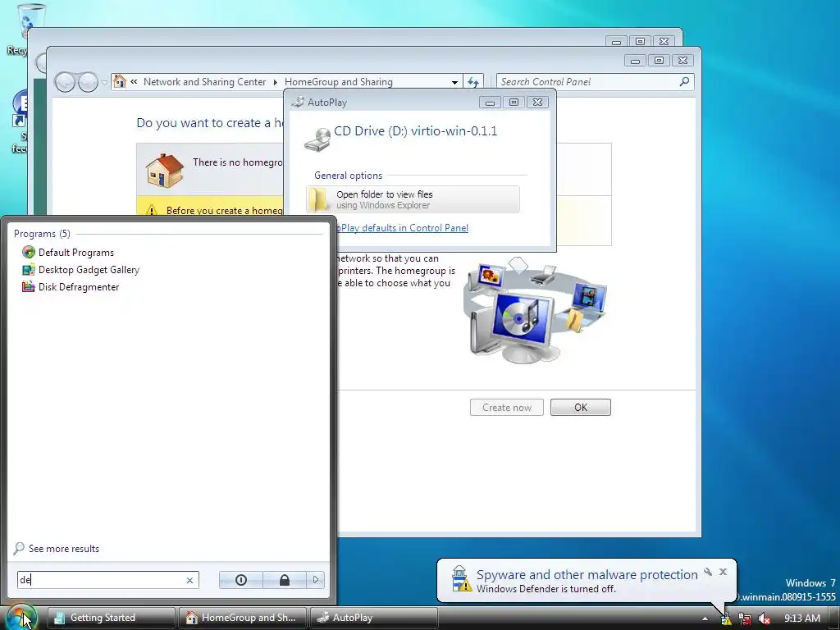The height and width of the screenshot is (630, 840).
Task: Click the refresh button beside address bar
Action: (x=473, y=82)
